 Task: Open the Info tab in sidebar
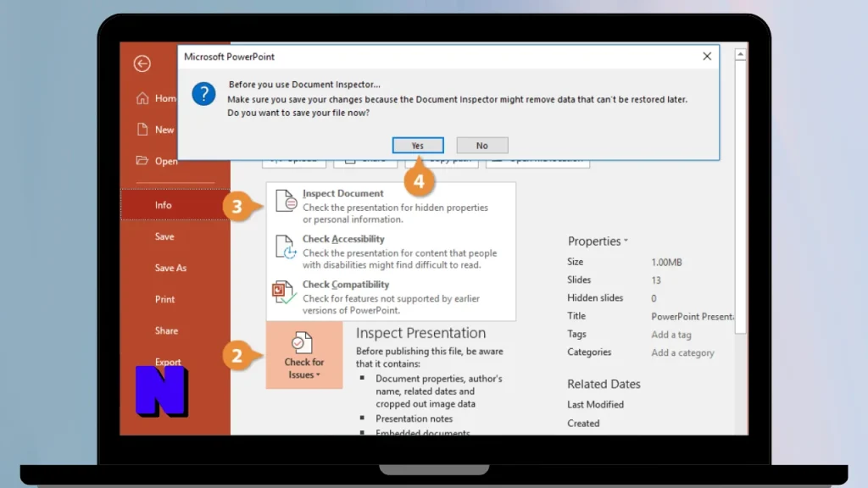pos(175,205)
